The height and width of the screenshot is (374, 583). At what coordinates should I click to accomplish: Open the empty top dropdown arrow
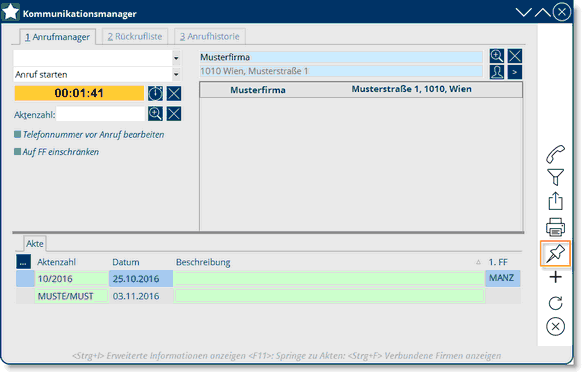(x=176, y=58)
